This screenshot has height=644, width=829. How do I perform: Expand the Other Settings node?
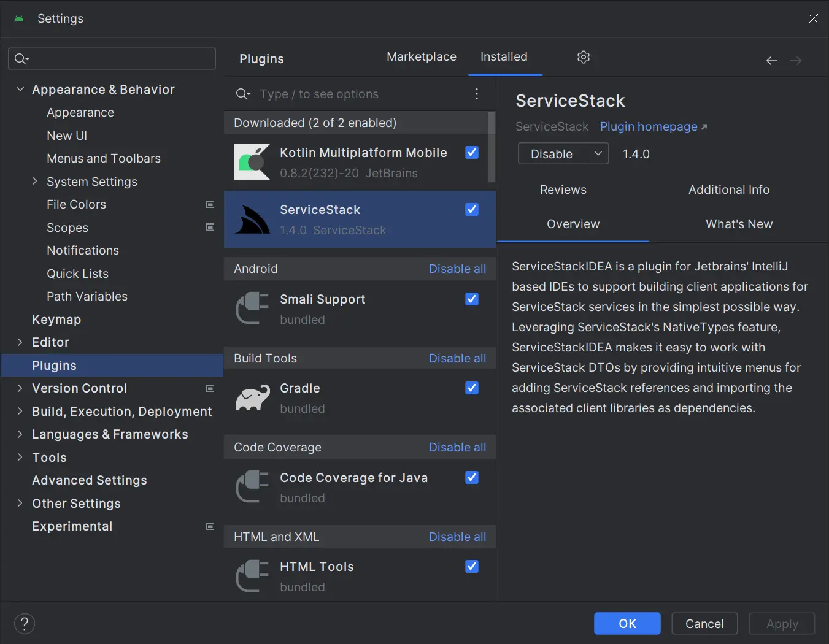20,503
